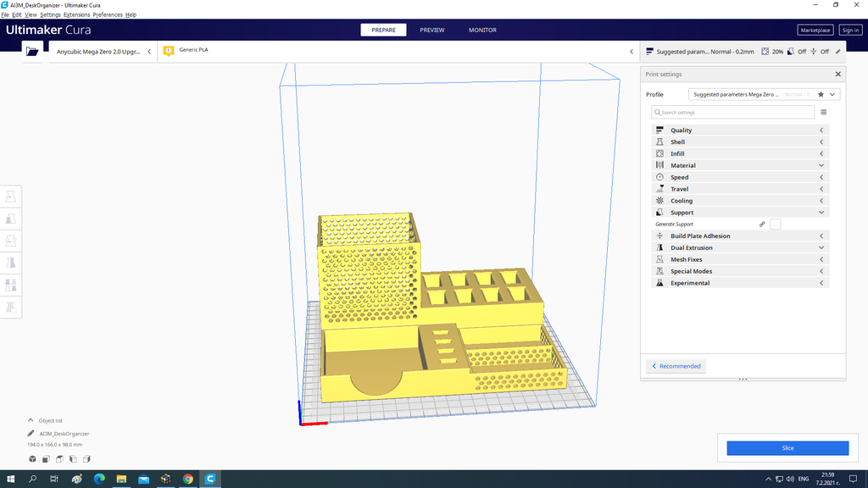Open Chrome from the Windows taskbar
The height and width of the screenshot is (488, 868).
click(188, 480)
